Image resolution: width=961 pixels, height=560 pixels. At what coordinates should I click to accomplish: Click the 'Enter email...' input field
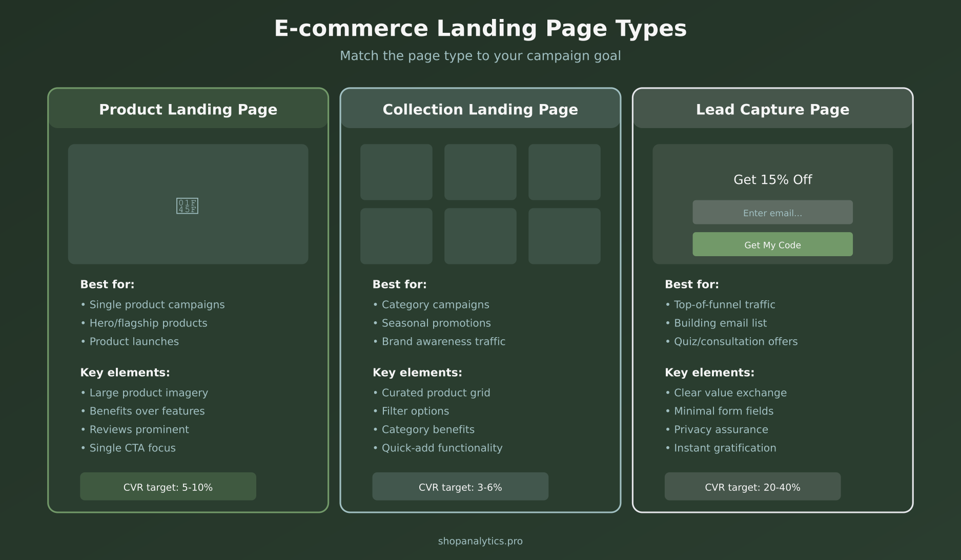point(772,212)
